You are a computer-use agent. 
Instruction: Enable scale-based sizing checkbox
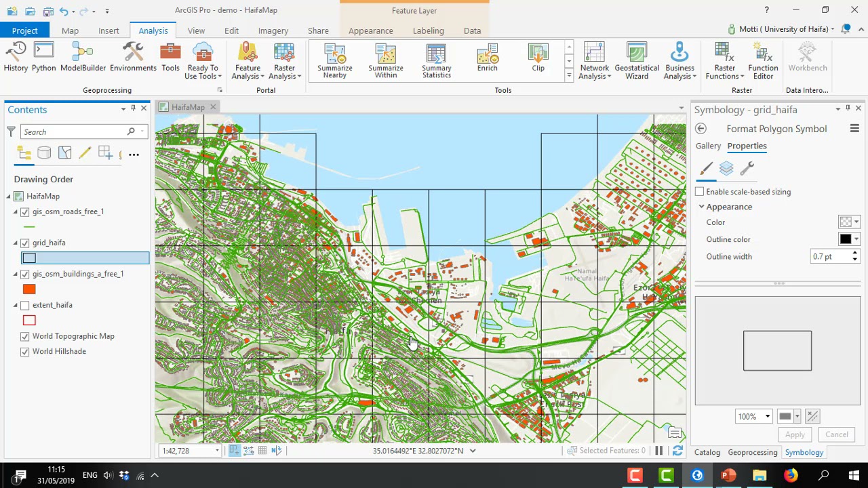pos(700,192)
